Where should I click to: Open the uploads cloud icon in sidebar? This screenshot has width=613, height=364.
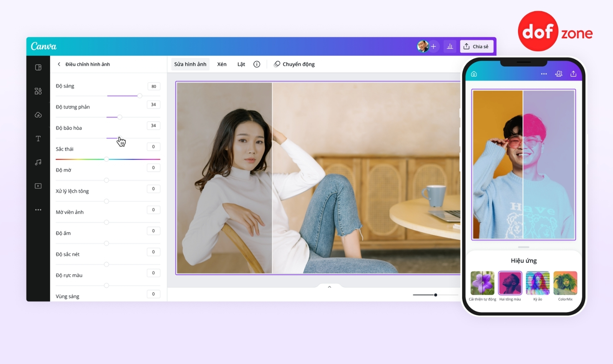tap(38, 115)
